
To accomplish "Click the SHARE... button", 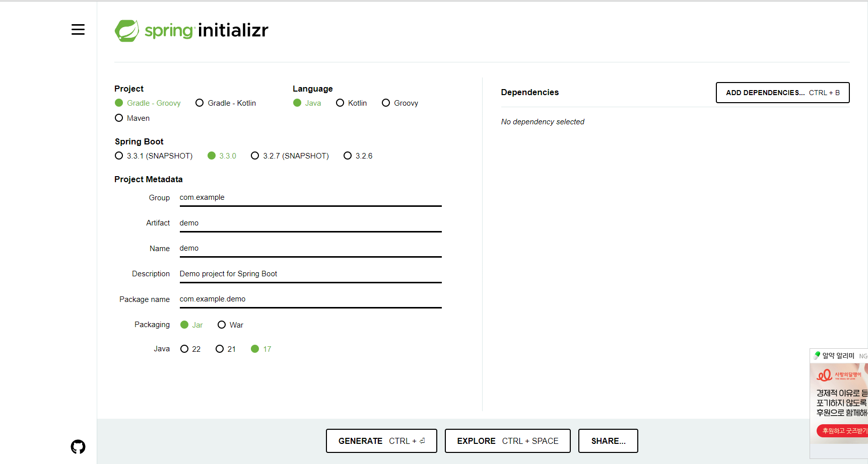I will pos(608,441).
